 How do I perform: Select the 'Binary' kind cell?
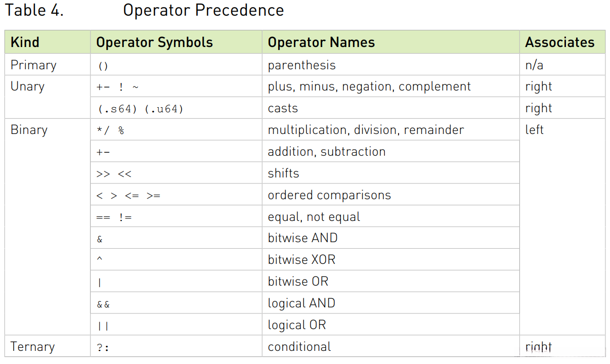29,130
